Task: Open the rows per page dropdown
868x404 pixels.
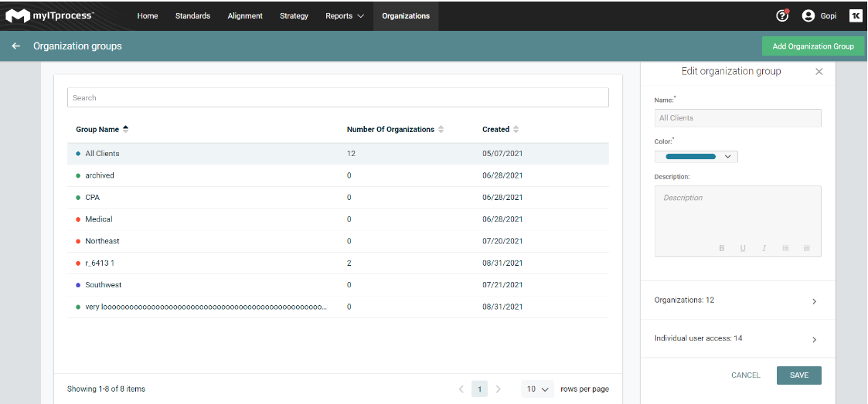Action: click(537, 389)
